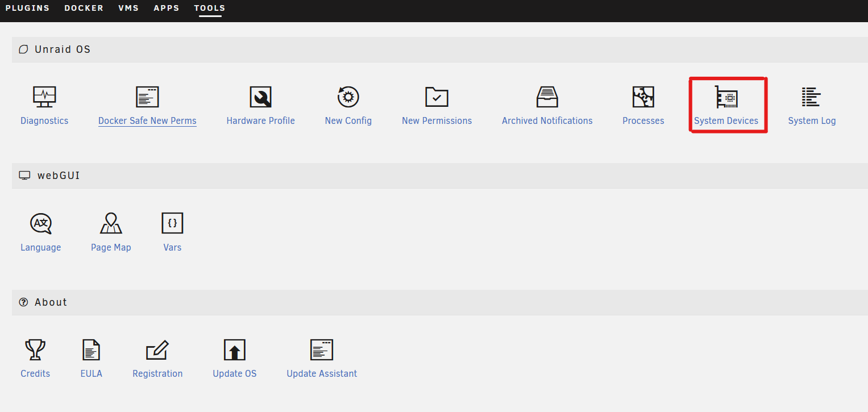
Task: Click the Credits trophy icon
Action: pyautogui.click(x=35, y=350)
